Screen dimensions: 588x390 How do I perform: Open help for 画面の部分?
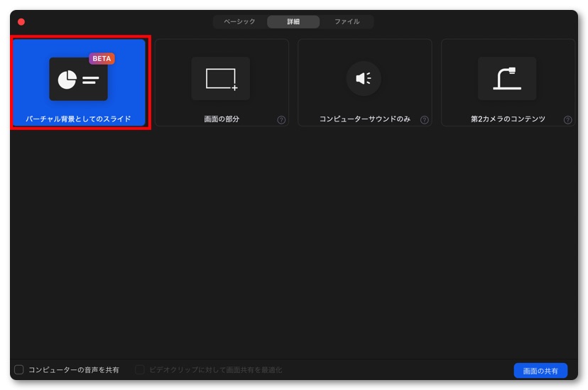coord(281,120)
